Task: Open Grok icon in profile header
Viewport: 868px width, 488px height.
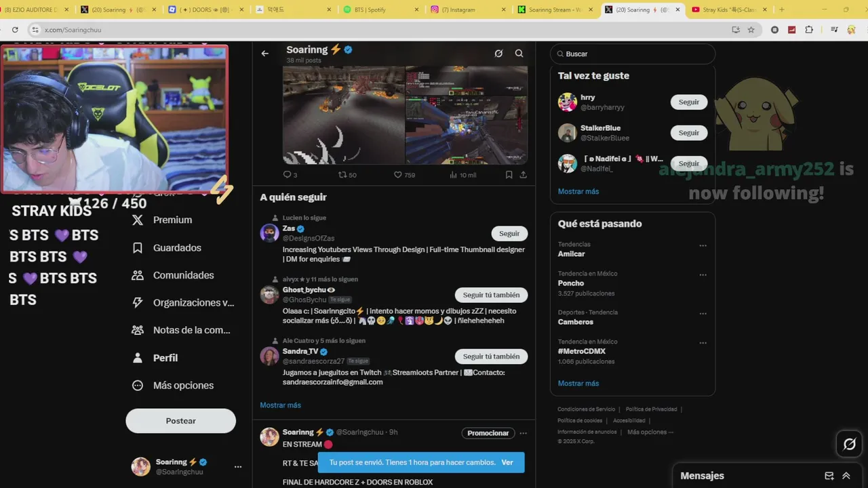Action: tap(498, 54)
